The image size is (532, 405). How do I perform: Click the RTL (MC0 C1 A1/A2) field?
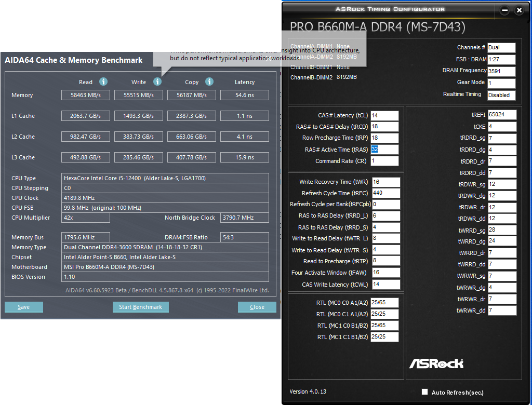coord(384,314)
